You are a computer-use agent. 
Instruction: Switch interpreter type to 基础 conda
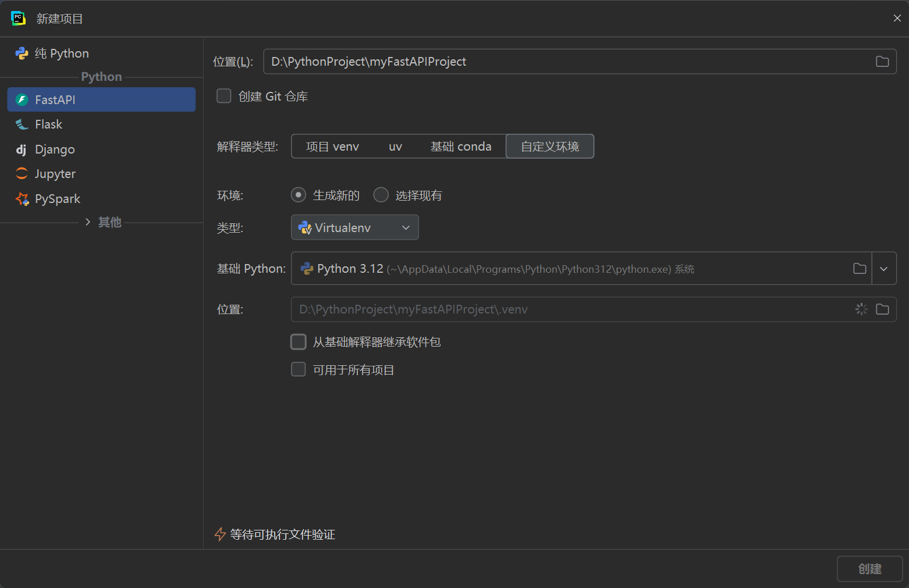[x=461, y=147]
